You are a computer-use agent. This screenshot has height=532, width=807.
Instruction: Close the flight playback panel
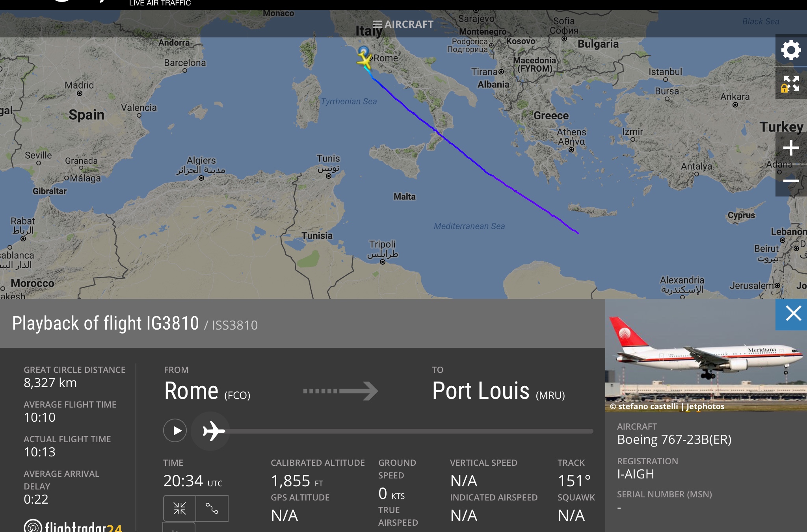click(x=791, y=314)
